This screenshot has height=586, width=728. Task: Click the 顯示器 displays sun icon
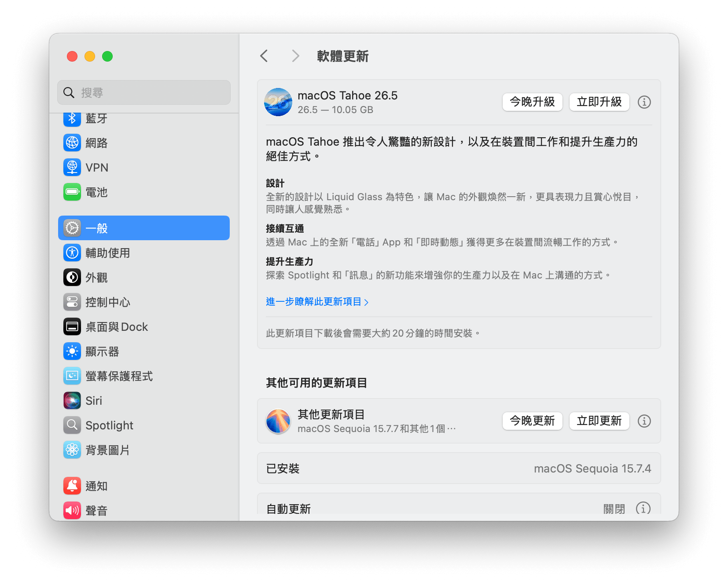click(72, 351)
